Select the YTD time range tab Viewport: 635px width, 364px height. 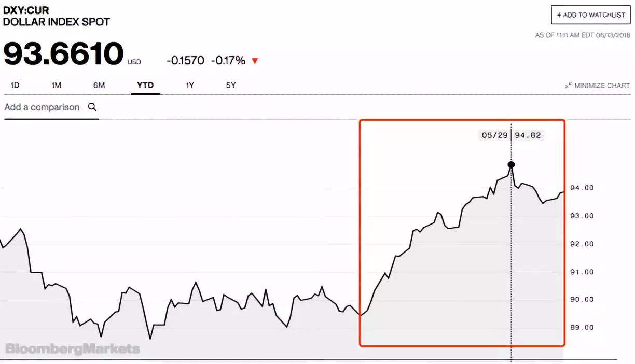(145, 85)
